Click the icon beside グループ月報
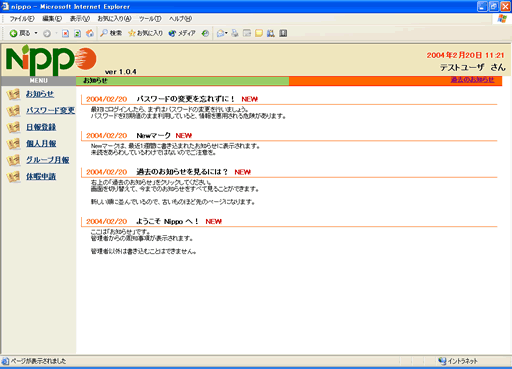 (13, 160)
